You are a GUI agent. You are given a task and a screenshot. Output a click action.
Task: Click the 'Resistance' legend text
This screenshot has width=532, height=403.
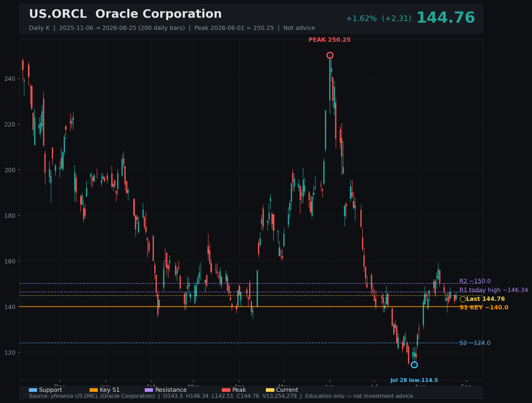tap(171, 390)
